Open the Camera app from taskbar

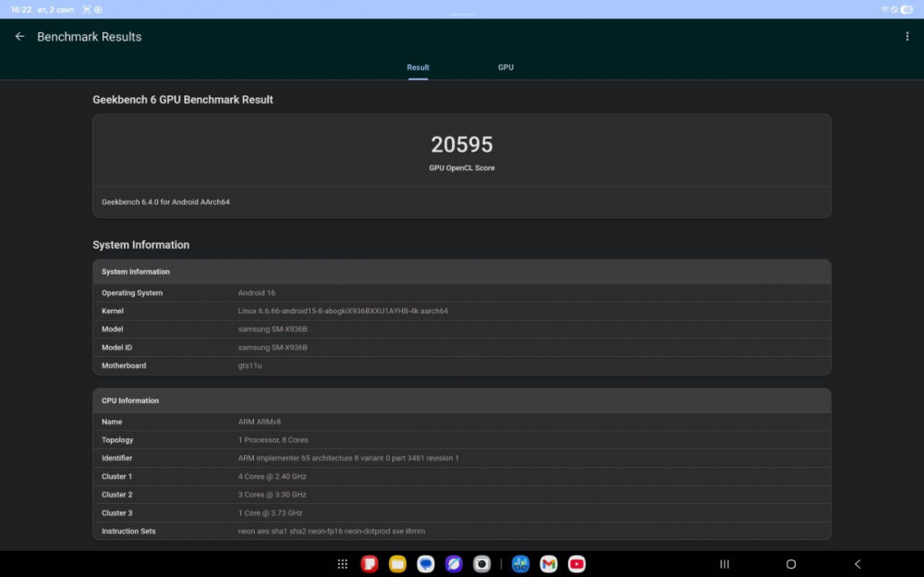481,564
